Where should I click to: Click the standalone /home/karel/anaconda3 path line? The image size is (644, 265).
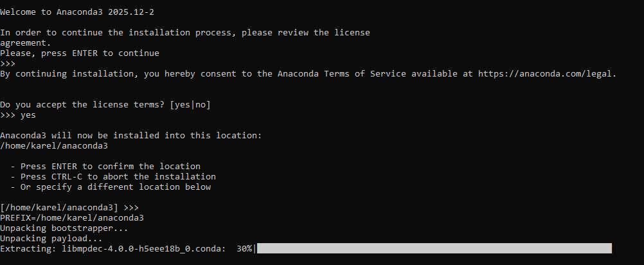click(54, 145)
